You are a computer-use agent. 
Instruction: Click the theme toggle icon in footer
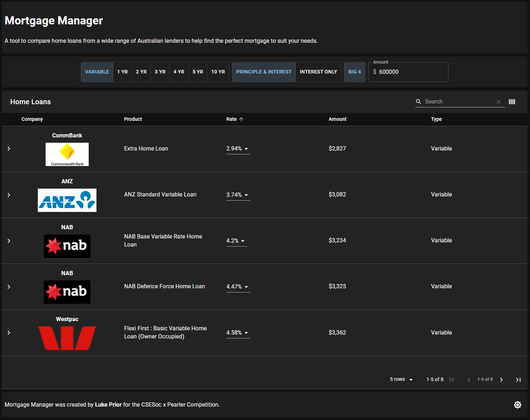[517, 405]
